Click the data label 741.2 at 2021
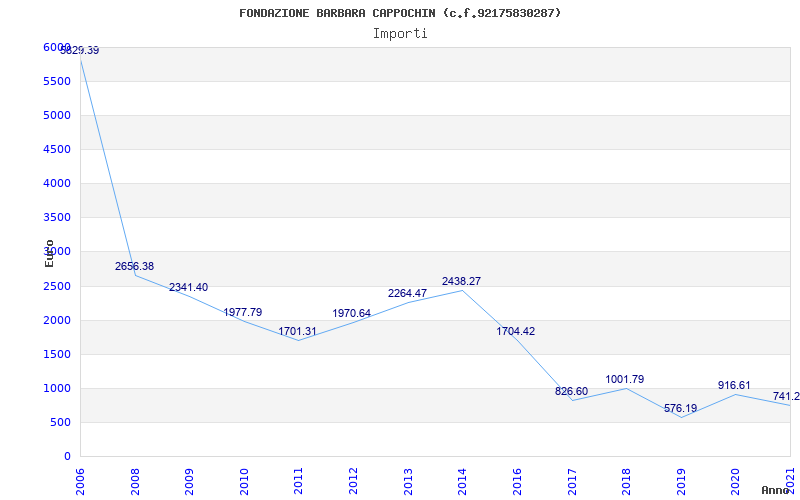 tap(786, 396)
